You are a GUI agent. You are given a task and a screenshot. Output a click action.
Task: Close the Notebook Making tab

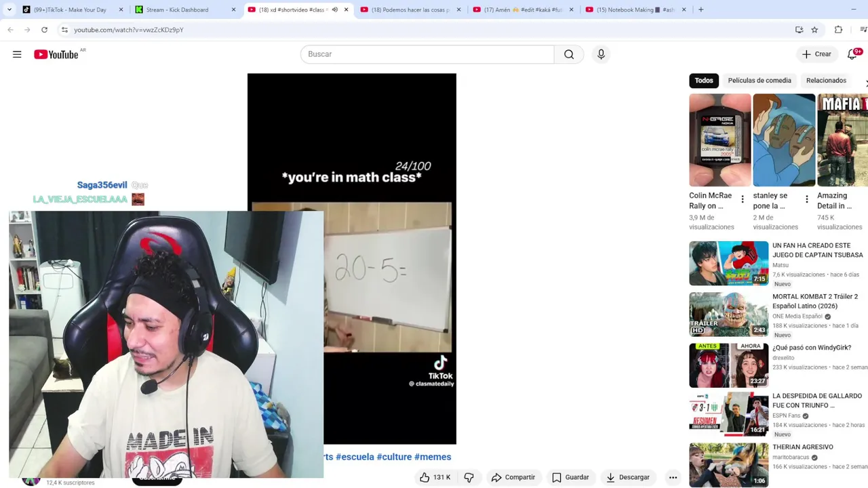click(x=684, y=9)
